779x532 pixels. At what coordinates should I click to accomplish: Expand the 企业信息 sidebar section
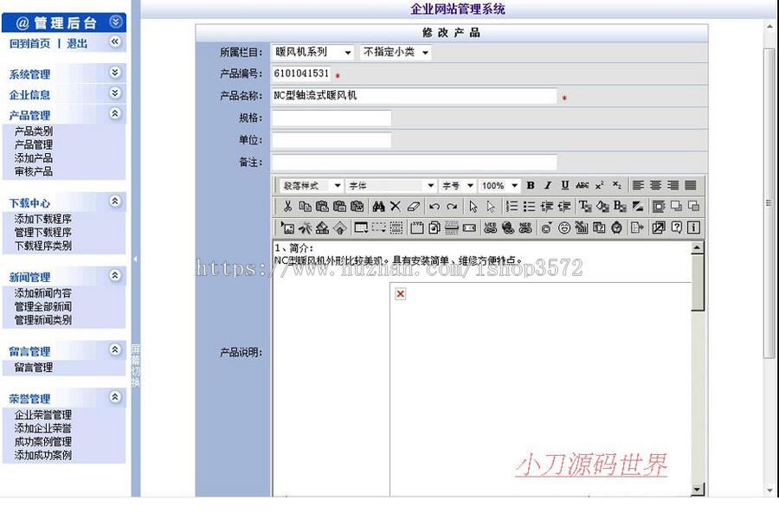(x=115, y=93)
